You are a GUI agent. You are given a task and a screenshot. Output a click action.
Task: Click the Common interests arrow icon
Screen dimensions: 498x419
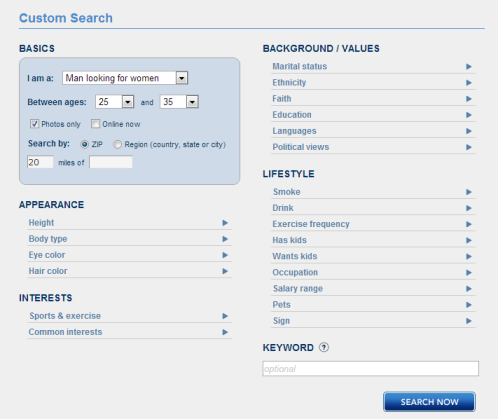pos(225,332)
